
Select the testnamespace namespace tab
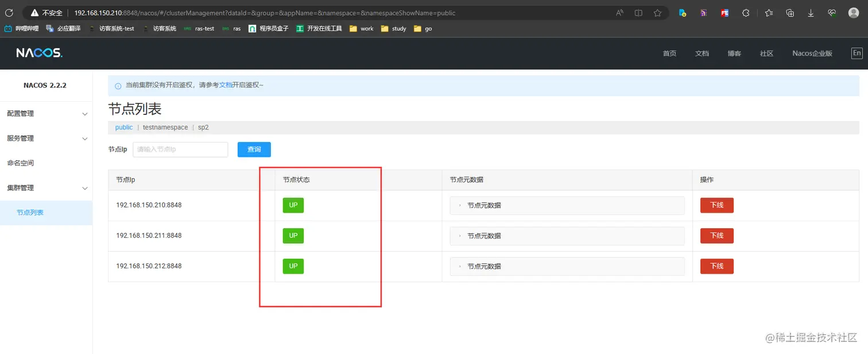click(x=165, y=128)
